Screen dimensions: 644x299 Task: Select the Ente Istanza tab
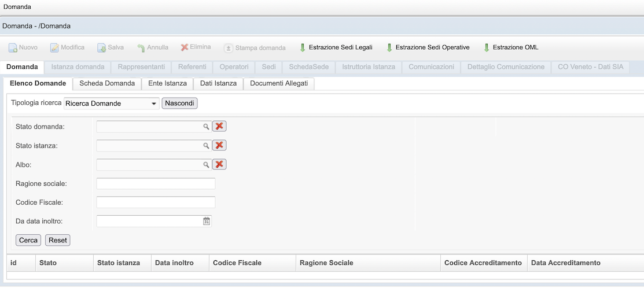point(167,83)
